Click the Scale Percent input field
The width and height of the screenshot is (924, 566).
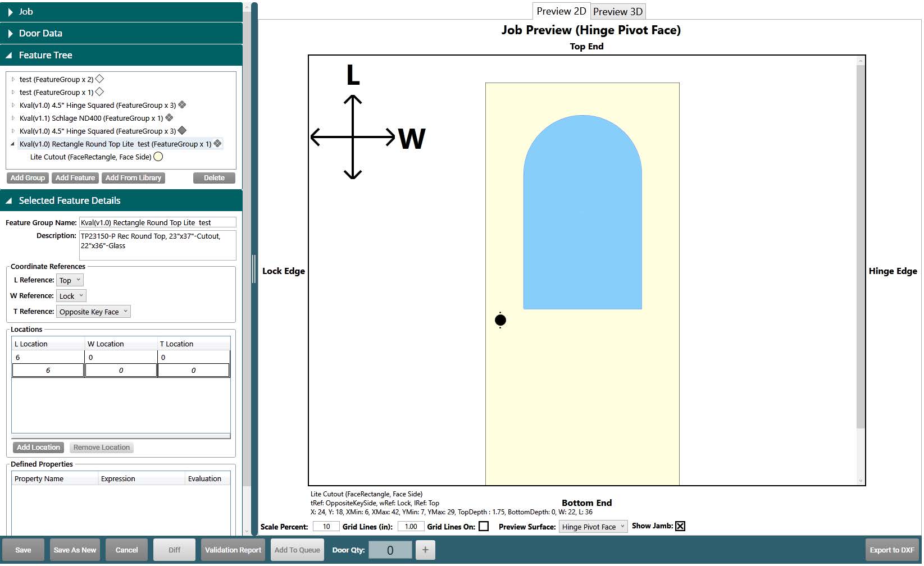pyautogui.click(x=326, y=527)
